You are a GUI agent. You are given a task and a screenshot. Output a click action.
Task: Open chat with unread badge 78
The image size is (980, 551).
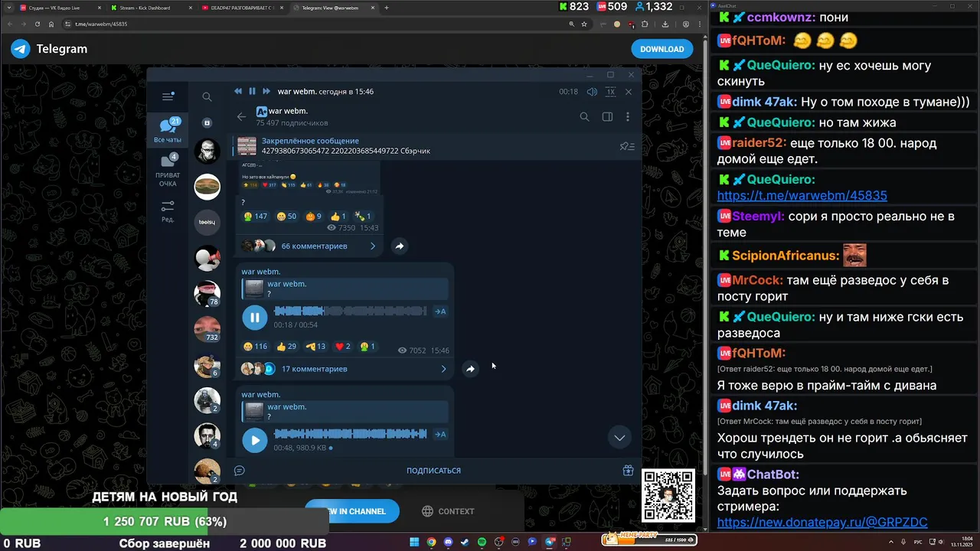(207, 293)
